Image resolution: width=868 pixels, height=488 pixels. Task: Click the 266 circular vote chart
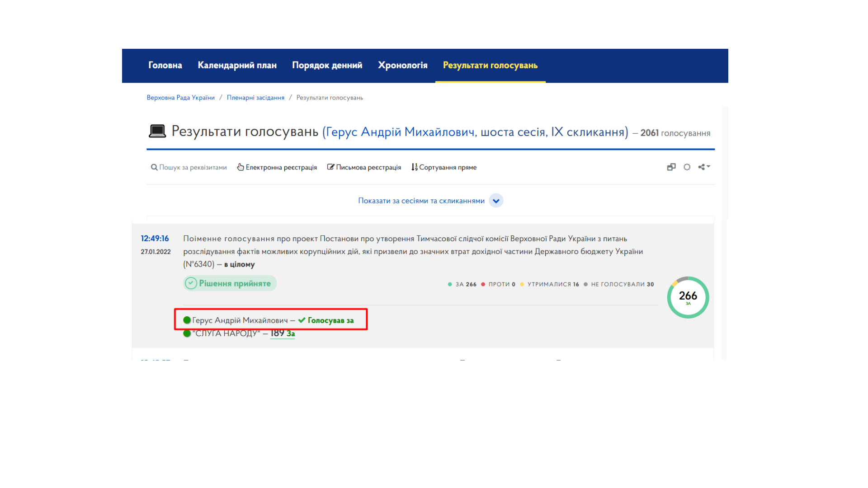coord(688,297)
